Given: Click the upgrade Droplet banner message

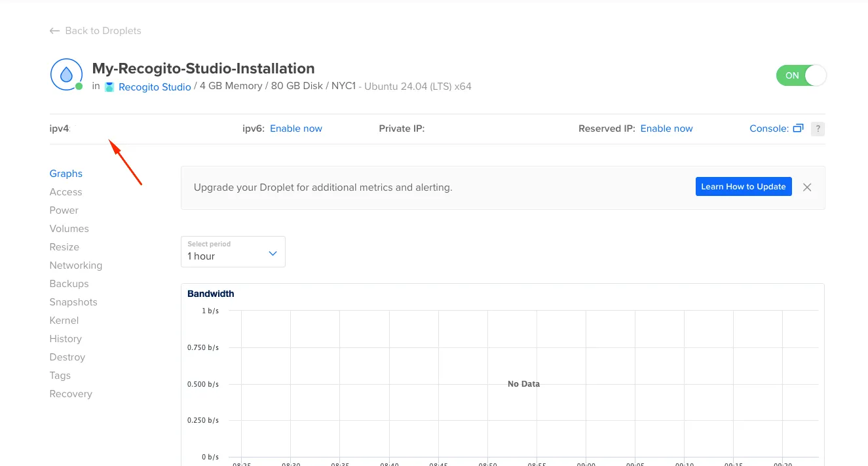Looking at the screenshot, I should (x=323, y=187).
